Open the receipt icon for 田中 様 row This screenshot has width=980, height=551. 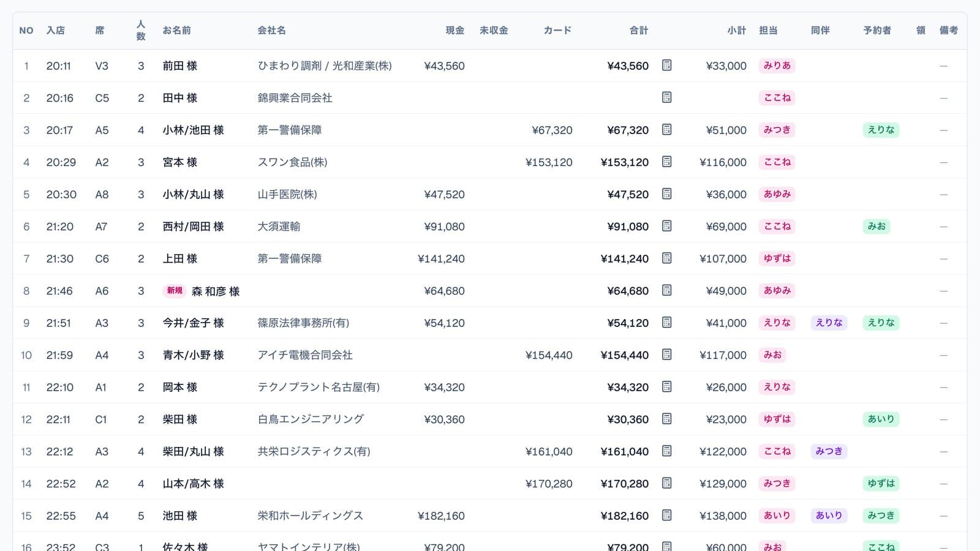pyautogui.click(x=667, y=97)
